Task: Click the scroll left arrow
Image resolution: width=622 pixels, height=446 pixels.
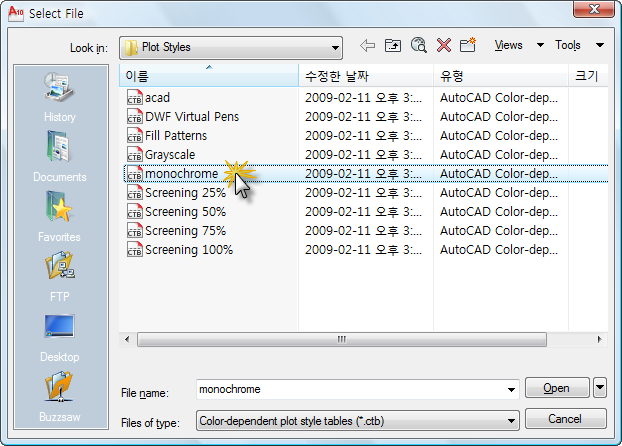Action: coord(127,340)
